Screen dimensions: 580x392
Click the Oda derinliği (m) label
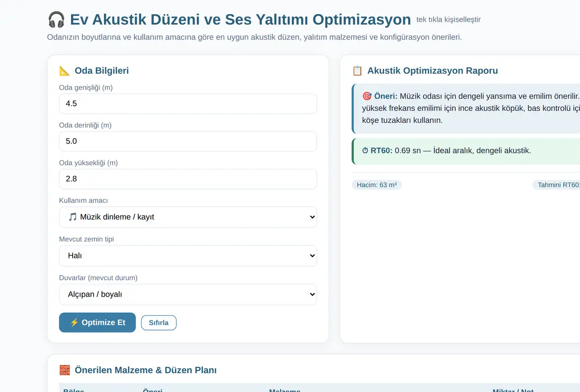(x=85, y=125)
